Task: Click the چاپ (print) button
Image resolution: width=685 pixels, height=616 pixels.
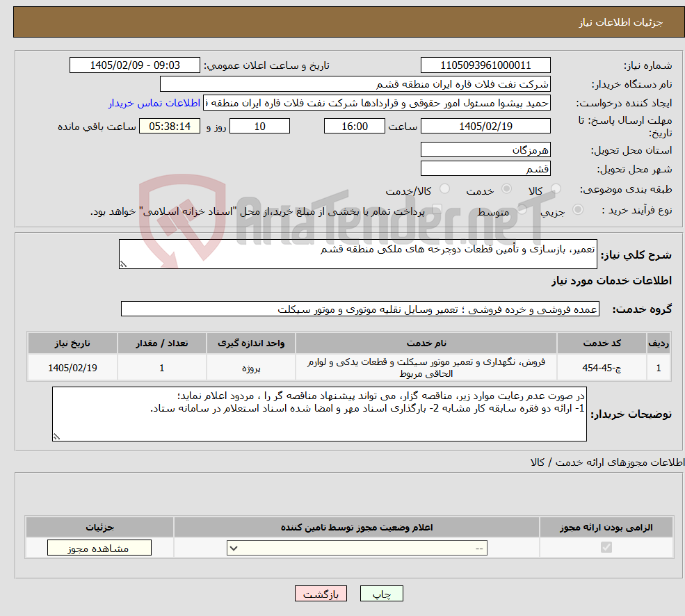Action: tap(381, 594)
